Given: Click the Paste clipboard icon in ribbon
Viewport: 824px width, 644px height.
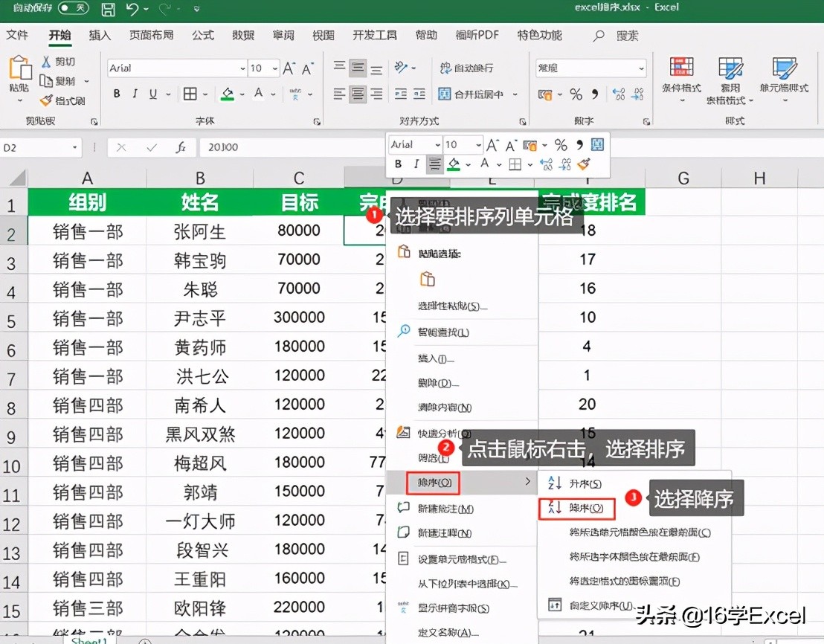Looking at the screenshot, I should 19,68.
